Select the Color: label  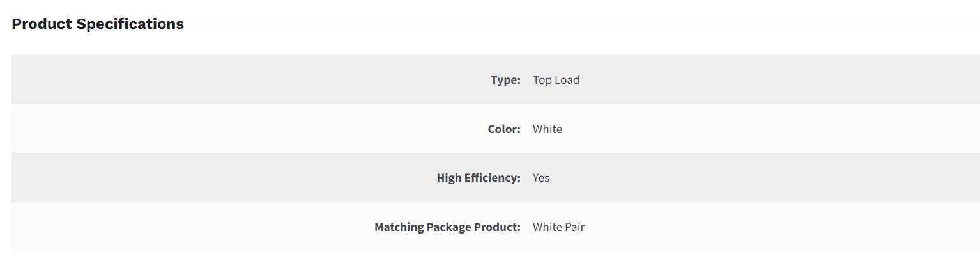click(504, 129)
